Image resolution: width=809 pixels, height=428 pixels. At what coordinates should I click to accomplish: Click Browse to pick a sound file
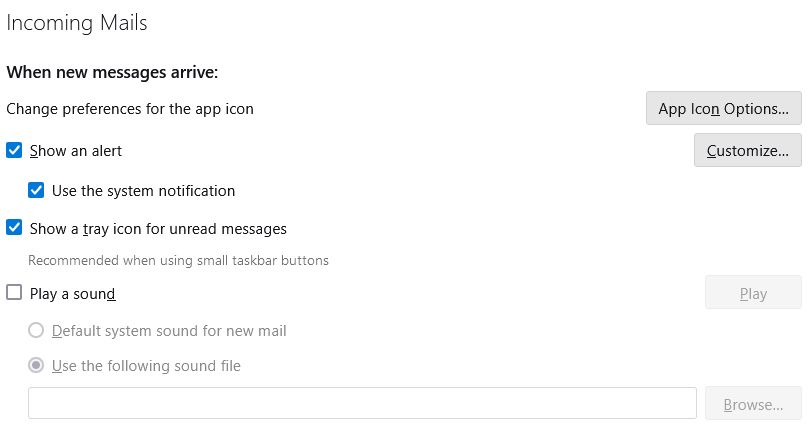pos(752,404)
